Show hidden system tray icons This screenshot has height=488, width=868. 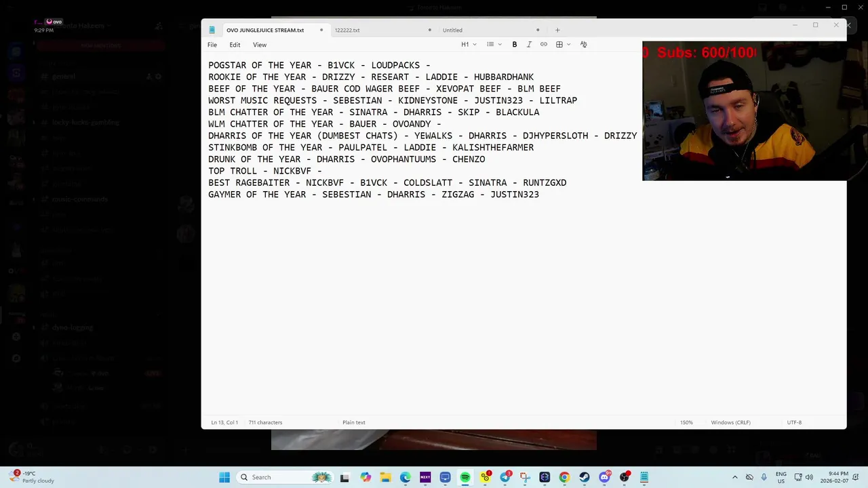[x=735, y=477]
